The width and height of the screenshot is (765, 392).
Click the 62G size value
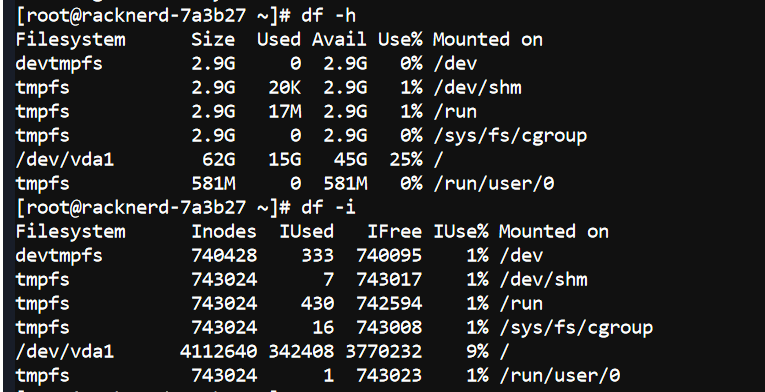[219, 160]
